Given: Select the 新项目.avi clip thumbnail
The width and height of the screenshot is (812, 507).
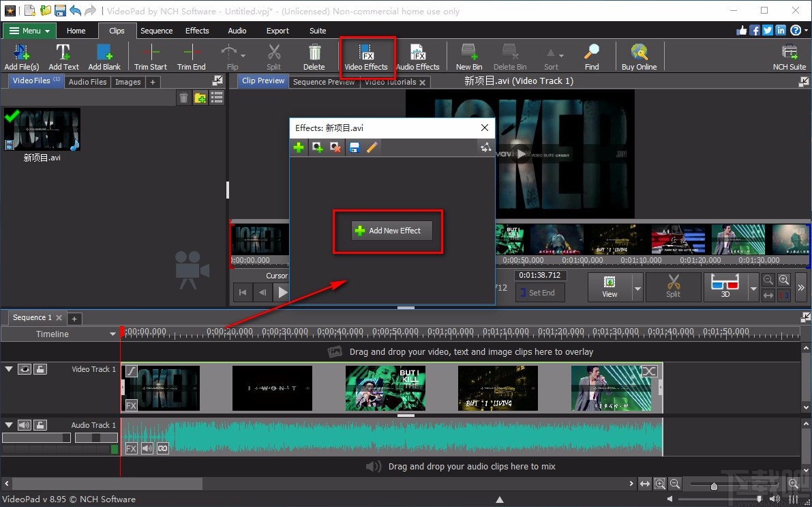Looking at the screenshot, I should pos(42,130).
